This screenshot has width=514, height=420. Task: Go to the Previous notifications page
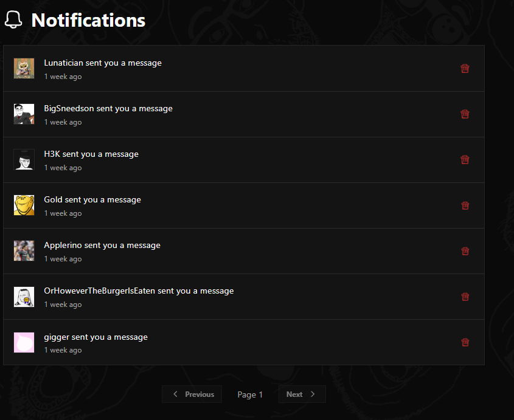(x=192, y=394)
